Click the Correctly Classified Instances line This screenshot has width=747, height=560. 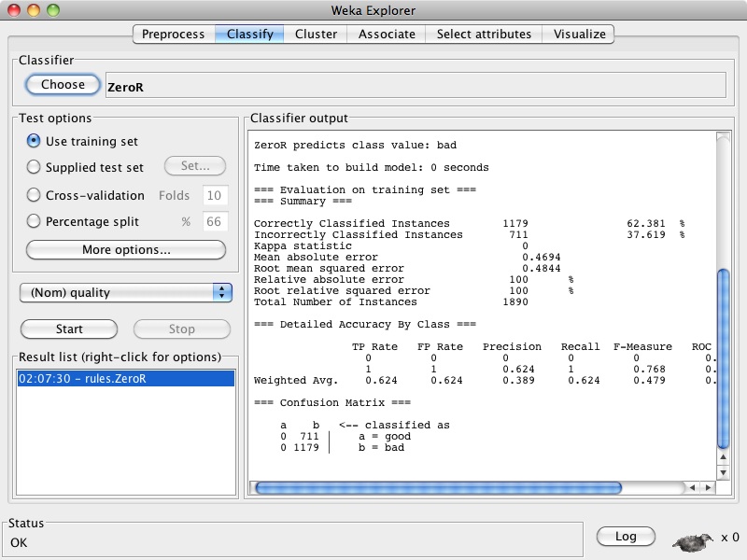[x=470, y=223]
